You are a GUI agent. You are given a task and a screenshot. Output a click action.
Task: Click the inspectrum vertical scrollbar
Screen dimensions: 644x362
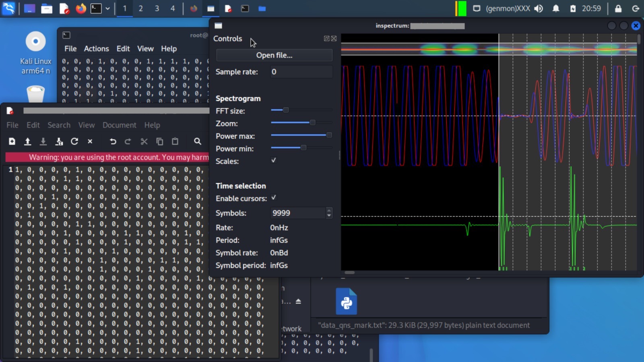click(x=639, y=39)
